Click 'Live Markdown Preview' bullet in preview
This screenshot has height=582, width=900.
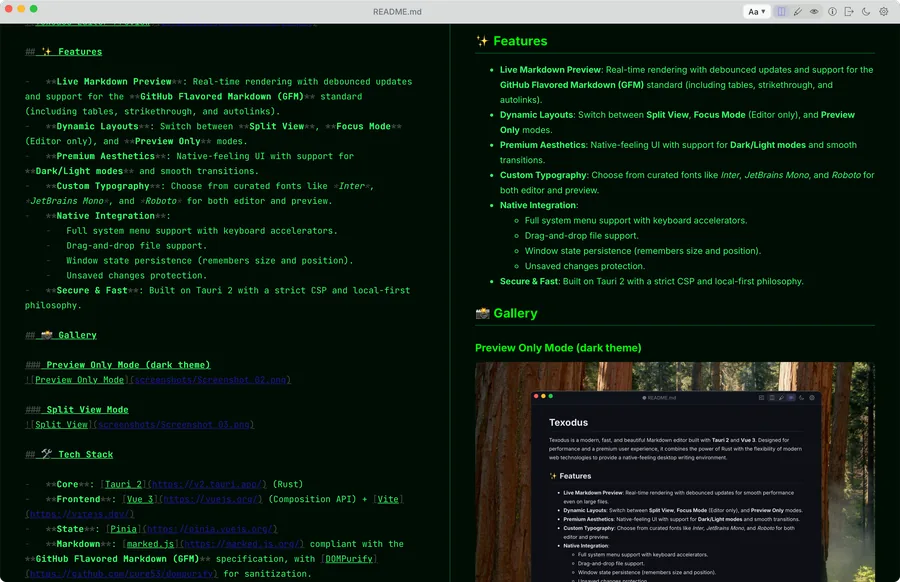[x=550, y=69]
